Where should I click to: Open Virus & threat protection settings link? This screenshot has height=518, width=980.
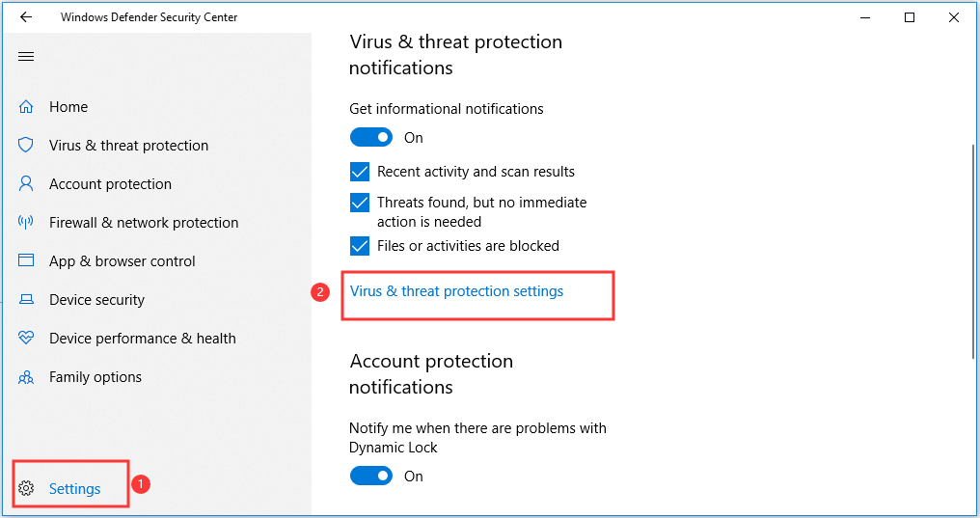(x=456, y=291)
